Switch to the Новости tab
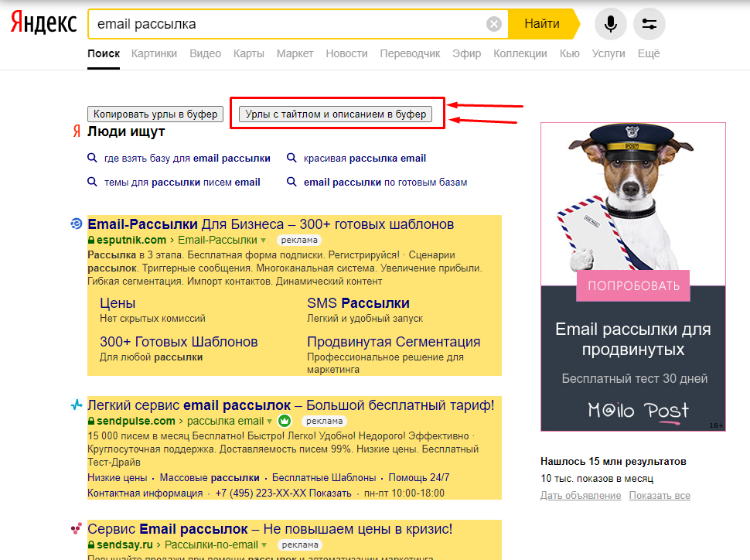Viewport: 750px width, 560px height. tap(347, 53)
